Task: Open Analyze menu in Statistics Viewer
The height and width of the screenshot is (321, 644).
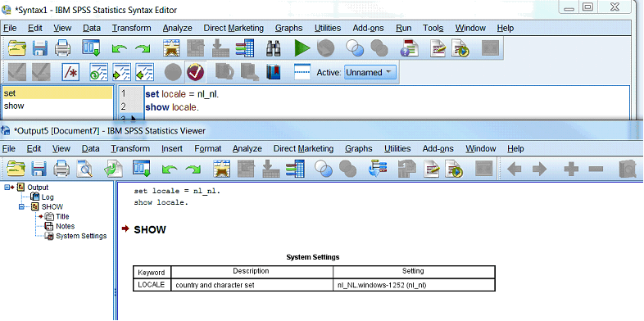Action: click(247, 148)
